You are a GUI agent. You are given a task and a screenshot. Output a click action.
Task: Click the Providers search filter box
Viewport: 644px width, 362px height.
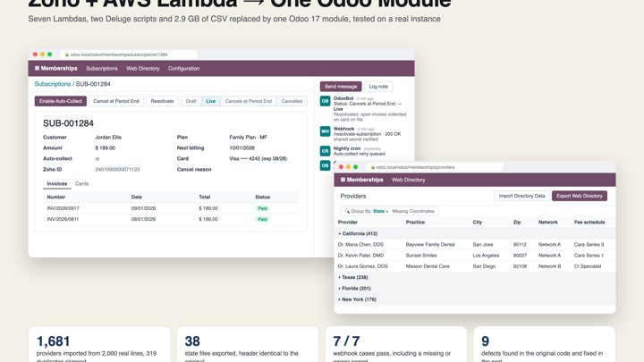tap(389, 211)
